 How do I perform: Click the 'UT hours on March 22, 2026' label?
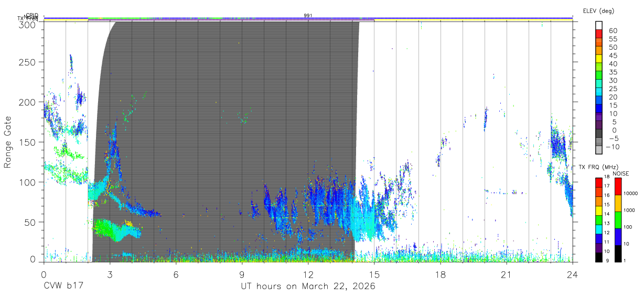click(308, 287)
